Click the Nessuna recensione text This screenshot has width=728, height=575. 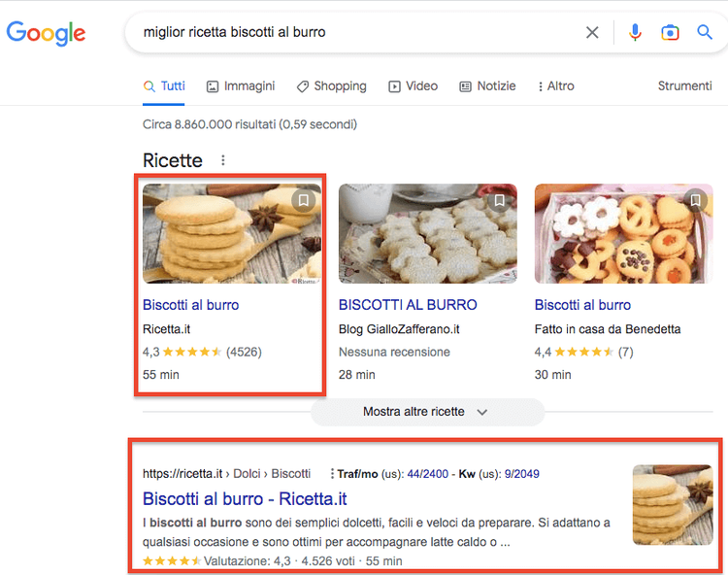click(394, 352)
